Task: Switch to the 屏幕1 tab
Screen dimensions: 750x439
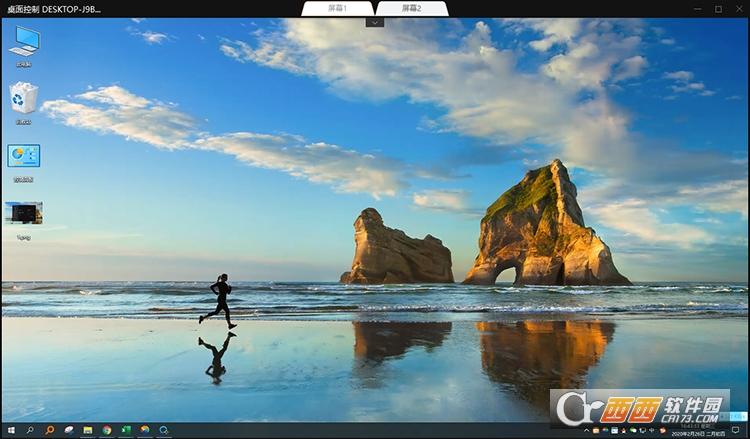Action: 338,8
